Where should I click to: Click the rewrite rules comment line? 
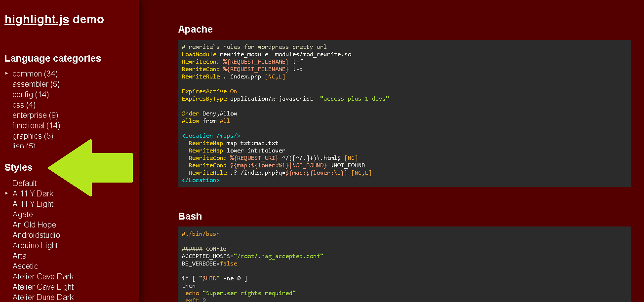click(x=254, y=47)
